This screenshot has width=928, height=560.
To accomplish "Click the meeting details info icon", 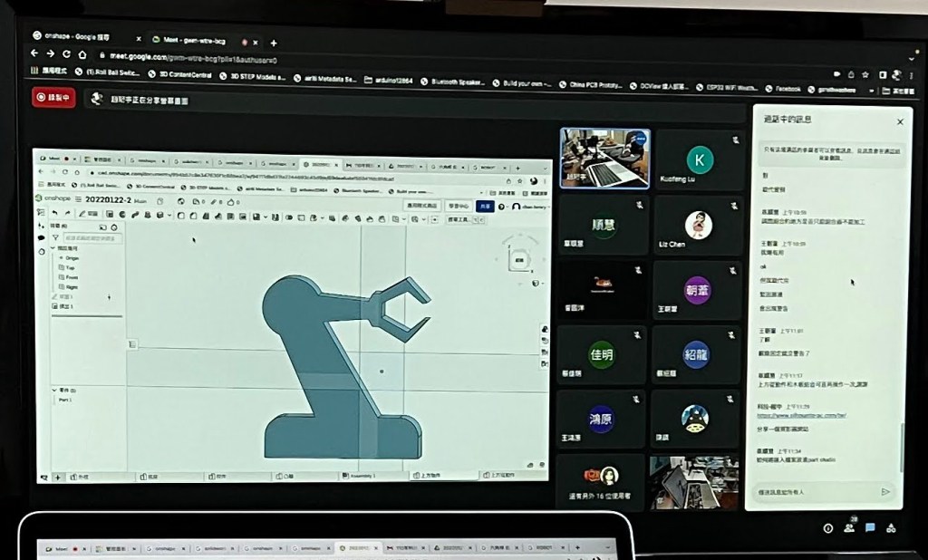I will 827,527.
